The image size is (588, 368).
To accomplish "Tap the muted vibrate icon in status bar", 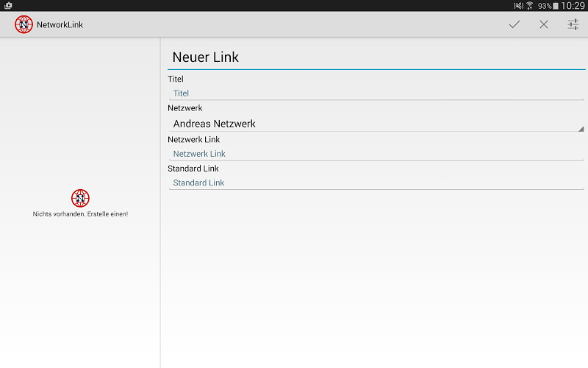I will pyautogui.click(x=518, y=5).
